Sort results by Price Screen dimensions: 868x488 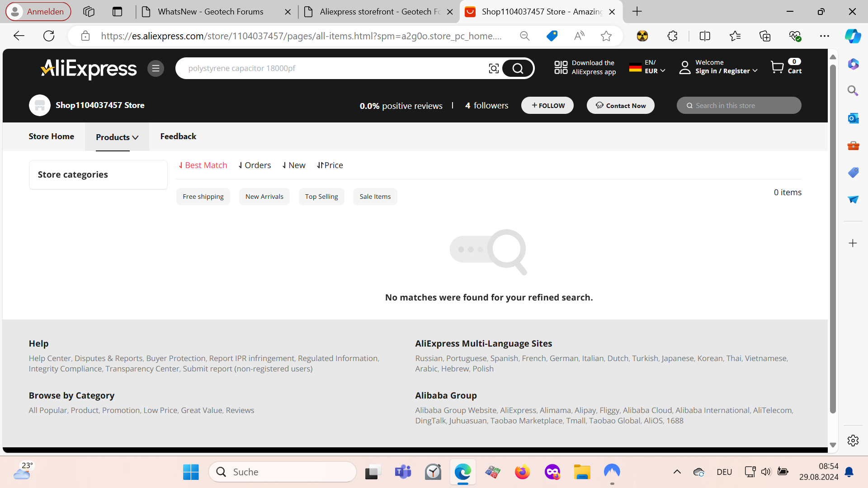(330, 165)
